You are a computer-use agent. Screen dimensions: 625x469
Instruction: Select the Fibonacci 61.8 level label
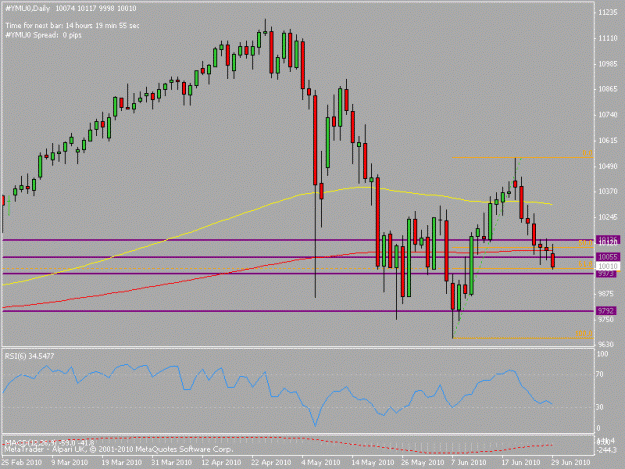click(x=585, y=264)
